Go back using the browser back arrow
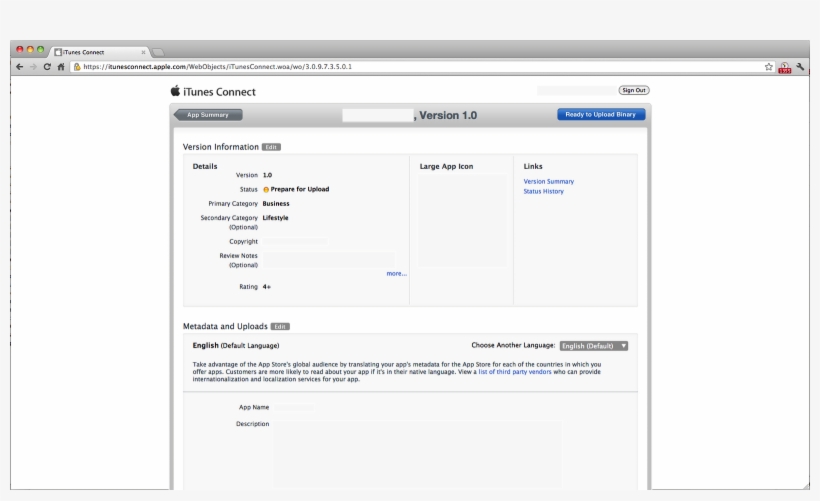 coord(19,67)
